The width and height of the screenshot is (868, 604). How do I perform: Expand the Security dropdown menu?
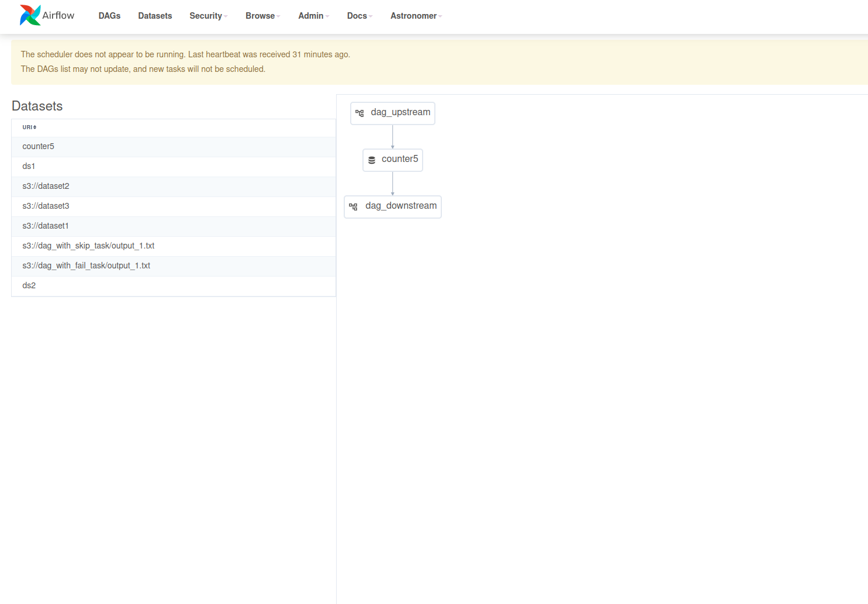click(x=209, y=16)
